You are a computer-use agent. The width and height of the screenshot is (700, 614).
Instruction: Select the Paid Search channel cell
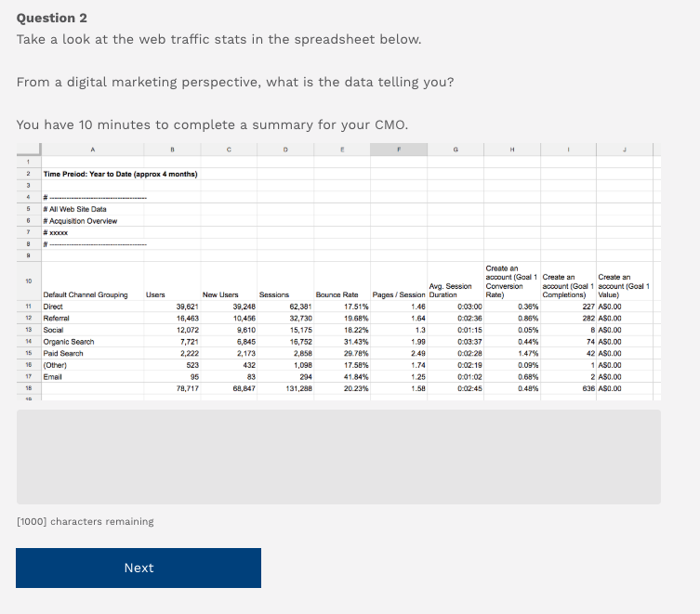(x=63, y=354)
